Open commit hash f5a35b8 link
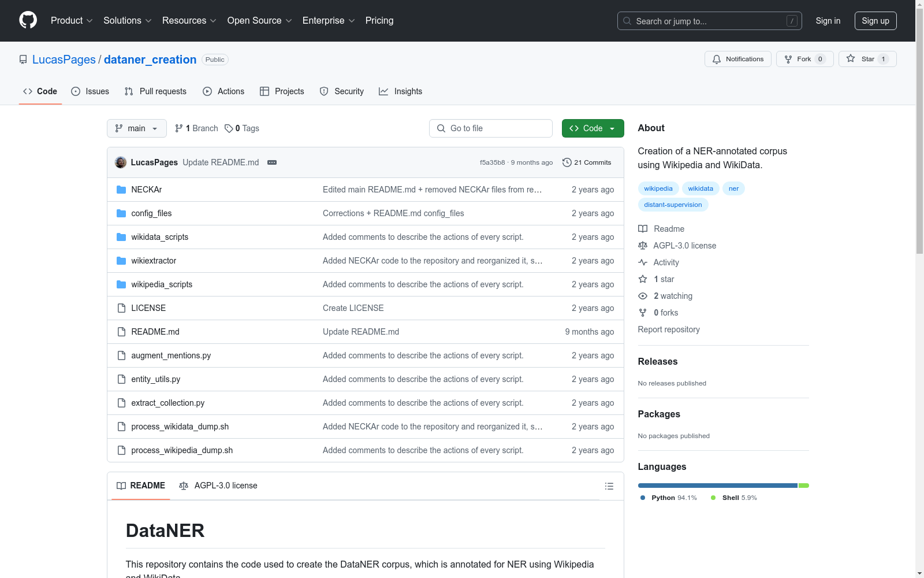The width and height of the screenshot is (924, 578). 492,162
